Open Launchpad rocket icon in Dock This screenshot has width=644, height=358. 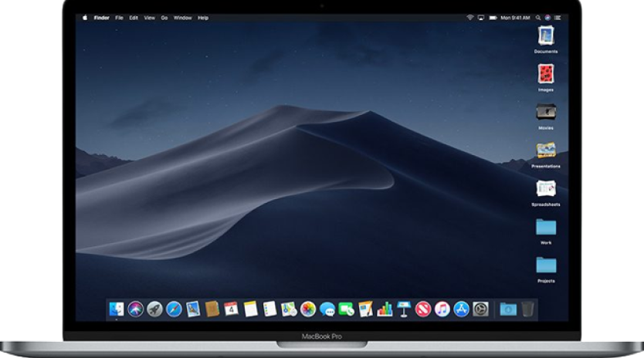point(154,309)
